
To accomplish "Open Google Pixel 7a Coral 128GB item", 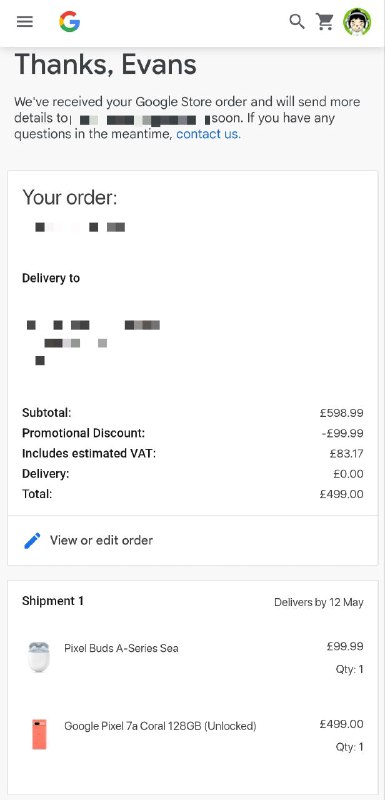I will point(160,726).
